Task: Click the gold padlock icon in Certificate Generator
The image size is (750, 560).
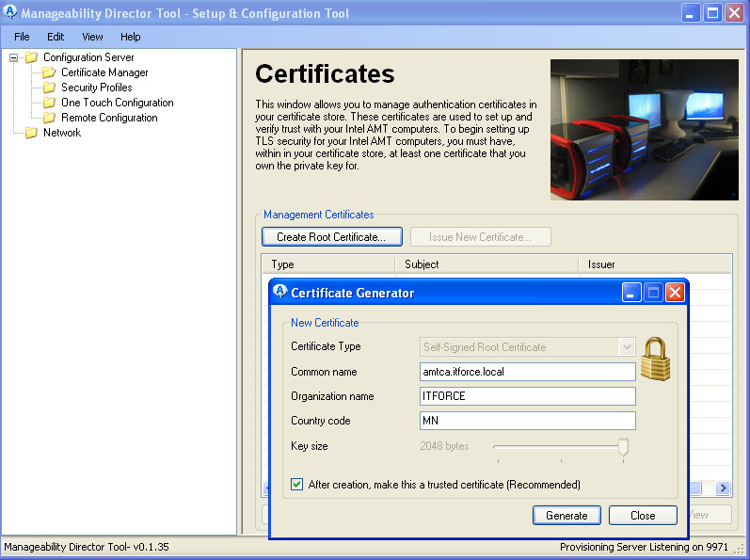Action: tap(655, 359)
